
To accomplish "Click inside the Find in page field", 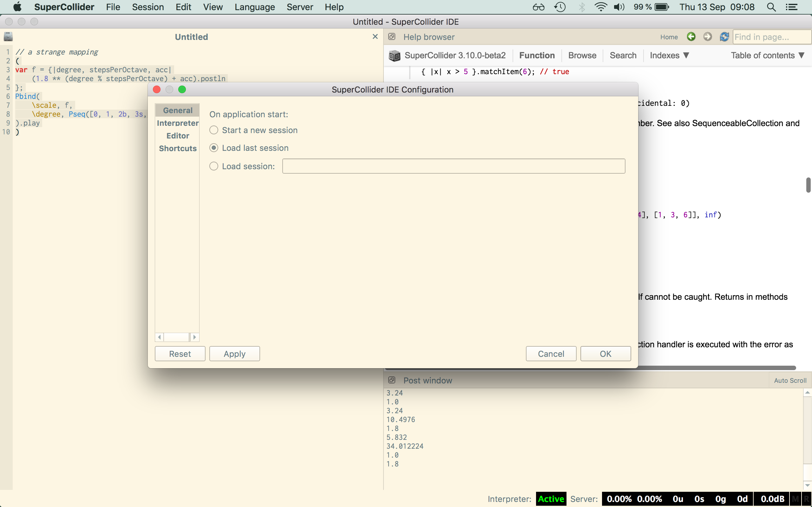I will (x=772, y=37).
